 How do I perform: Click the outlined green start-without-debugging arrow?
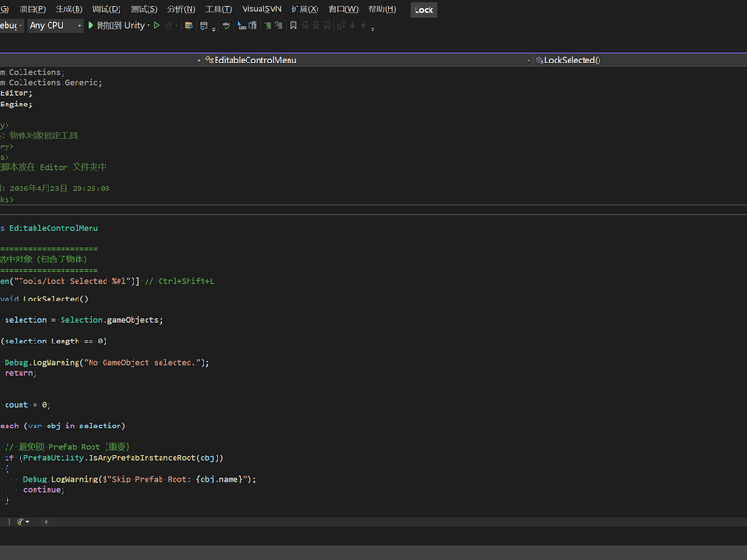(156, 26)
